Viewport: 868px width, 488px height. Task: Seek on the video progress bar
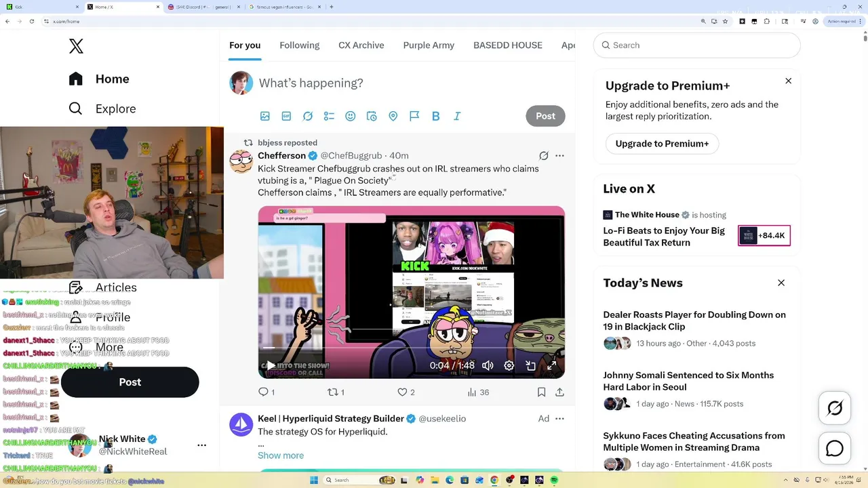(x=411, y=348)
